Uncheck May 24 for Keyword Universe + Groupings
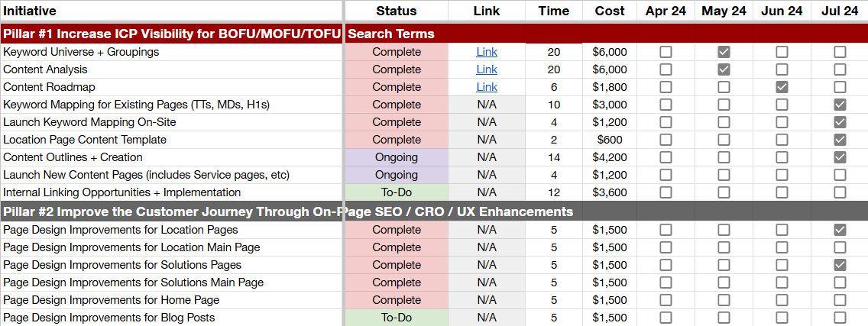This screenshot has width=868, height=326. pos(724,52)
